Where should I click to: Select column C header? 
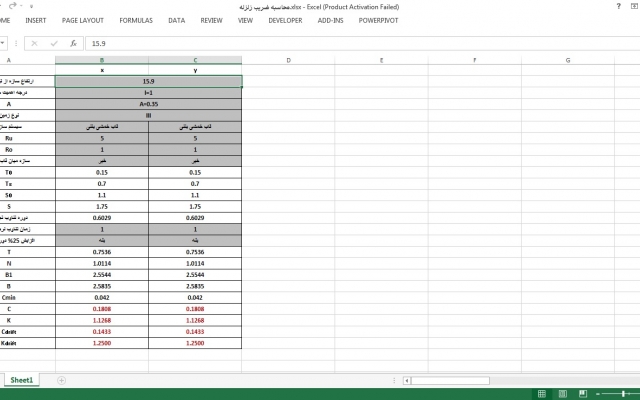coord(195,60)
